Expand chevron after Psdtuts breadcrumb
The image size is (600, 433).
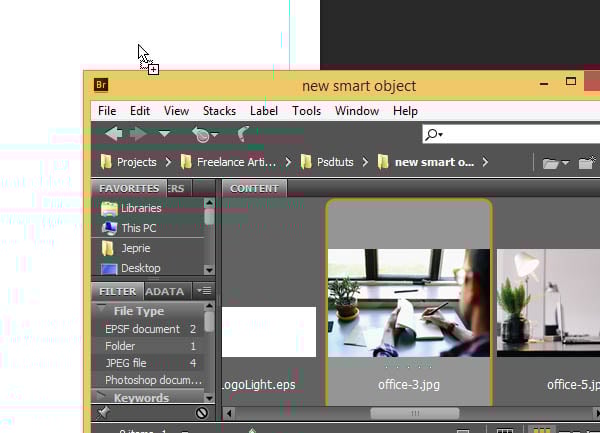365,162
